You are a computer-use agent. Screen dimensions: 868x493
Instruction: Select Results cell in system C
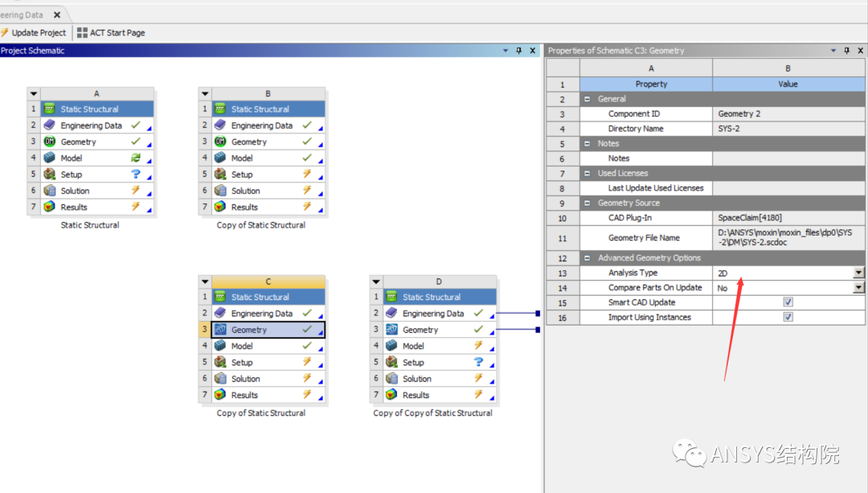(x=268, y=394)
